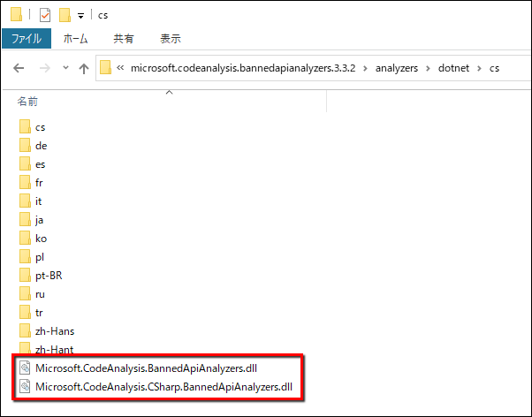532x417 pixels.
Task: Click the New Folder icon in quick access toolbar
Action: click(65, 15)
